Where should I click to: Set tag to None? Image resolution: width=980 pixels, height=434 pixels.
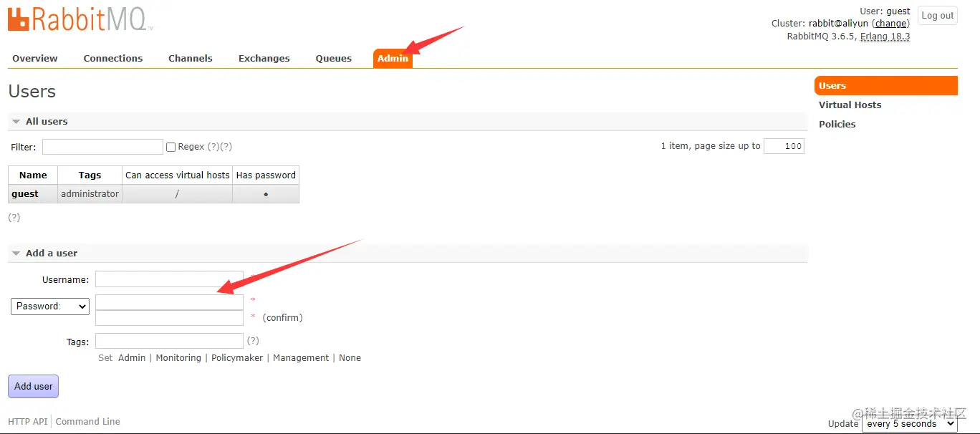[x=350, y=358]
